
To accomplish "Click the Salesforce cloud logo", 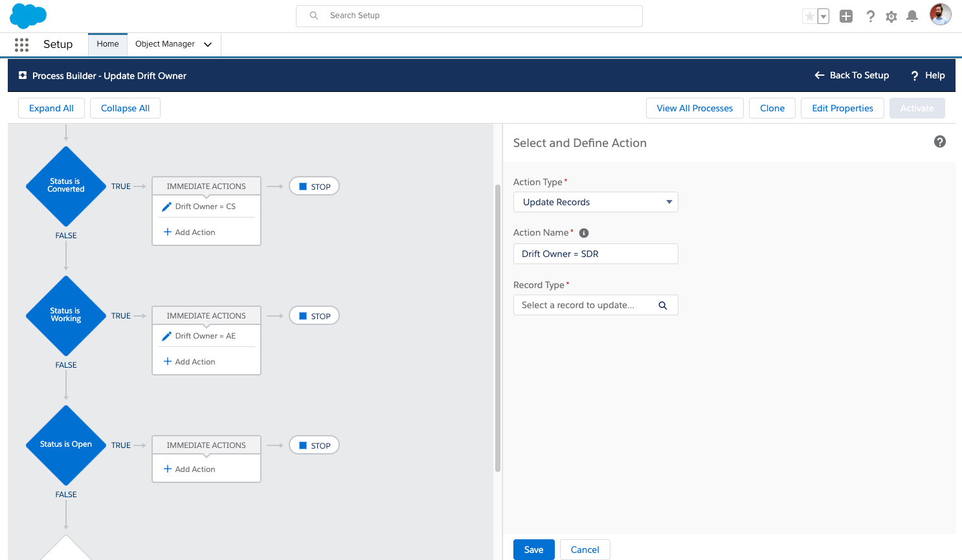I will [28, 16].
